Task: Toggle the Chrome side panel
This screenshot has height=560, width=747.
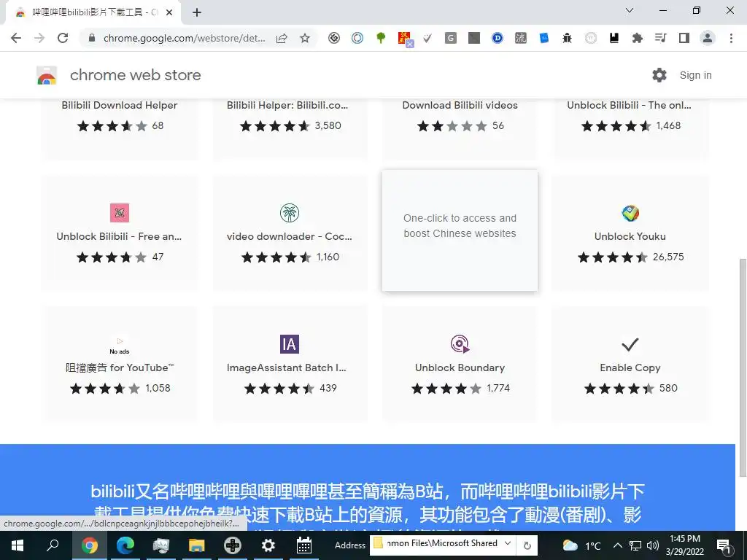Action: click(684, 38)
